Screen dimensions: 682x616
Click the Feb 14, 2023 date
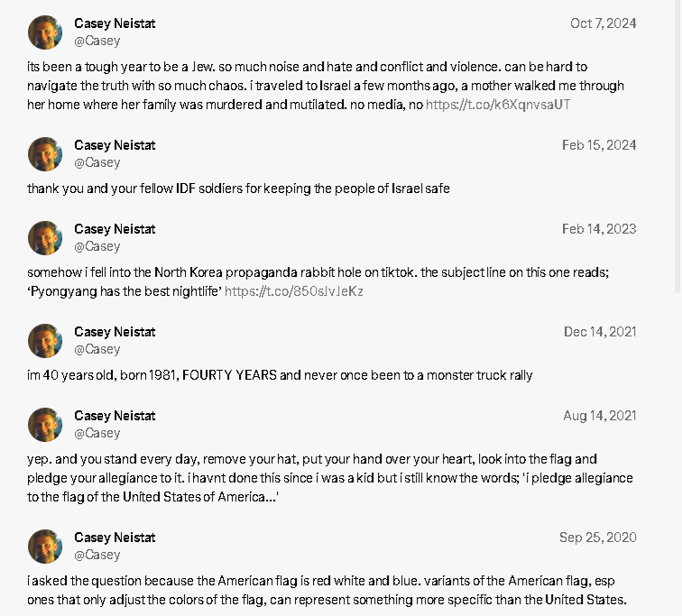click(x=599, y=229)
